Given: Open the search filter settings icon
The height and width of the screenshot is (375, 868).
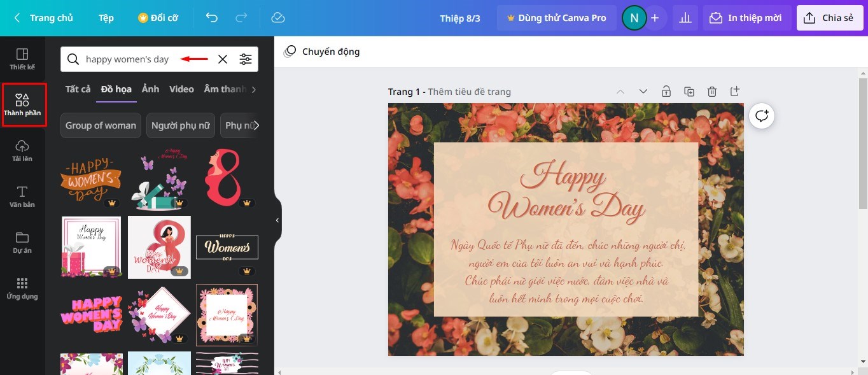Looking at the screenshot, I should pyautogui.click(x=246, y=59).
